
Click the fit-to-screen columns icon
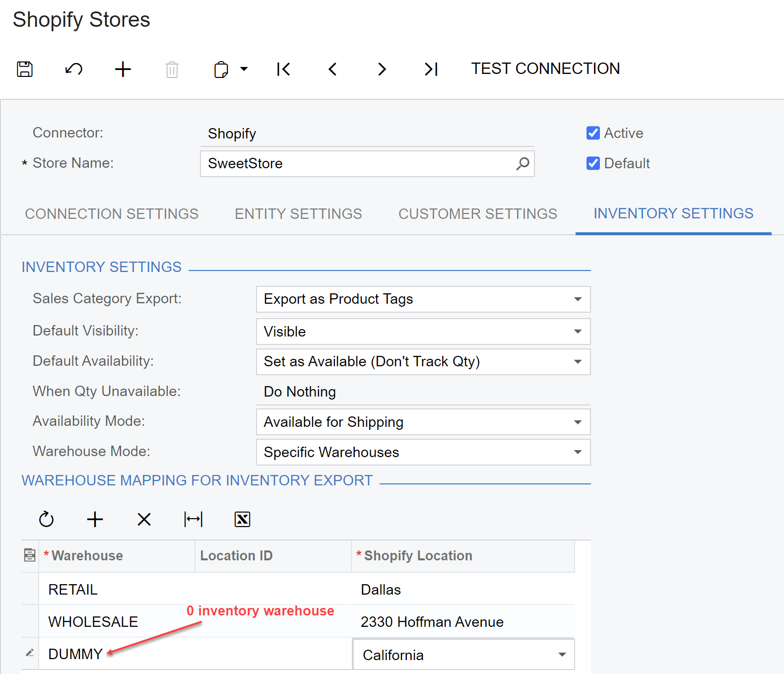click(x=193, y=520)
